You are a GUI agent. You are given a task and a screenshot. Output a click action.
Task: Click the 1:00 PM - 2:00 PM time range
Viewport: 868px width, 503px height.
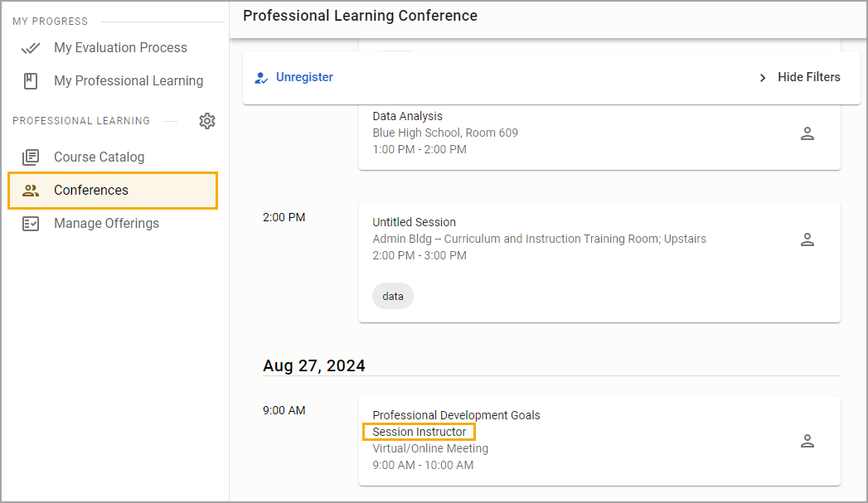(419, 149)
